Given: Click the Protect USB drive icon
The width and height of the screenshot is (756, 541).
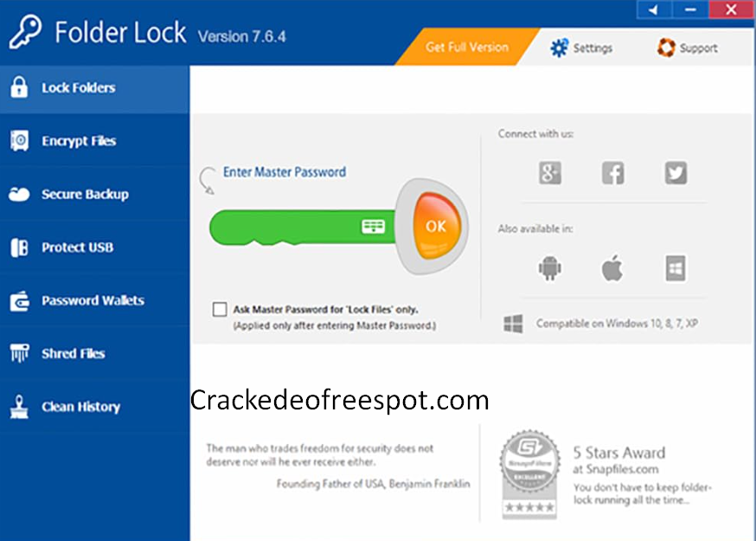Looking at the screenshot, I should 19,247.
